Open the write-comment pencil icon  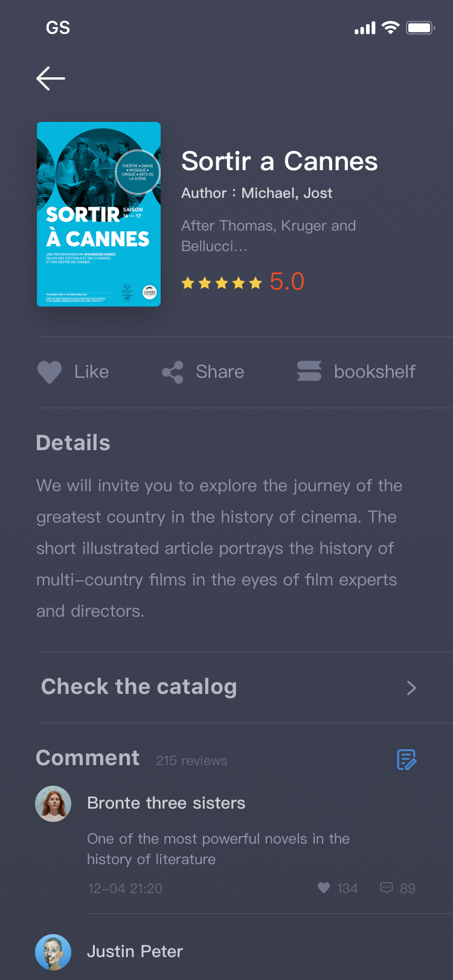tap(406, 760)
